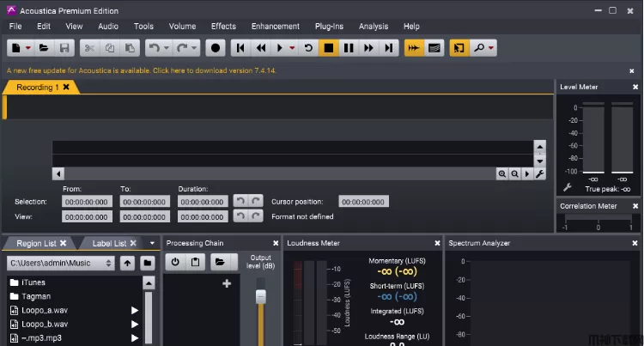Switch to the Label List tab

tap(109, 243)
